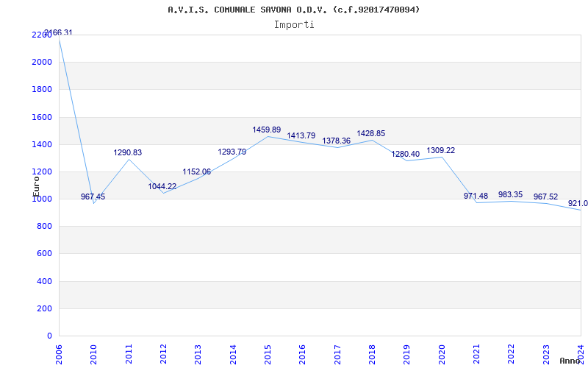Click the 2024 x-axis year label
Screen dimensions: 588x368
(581, 355)
